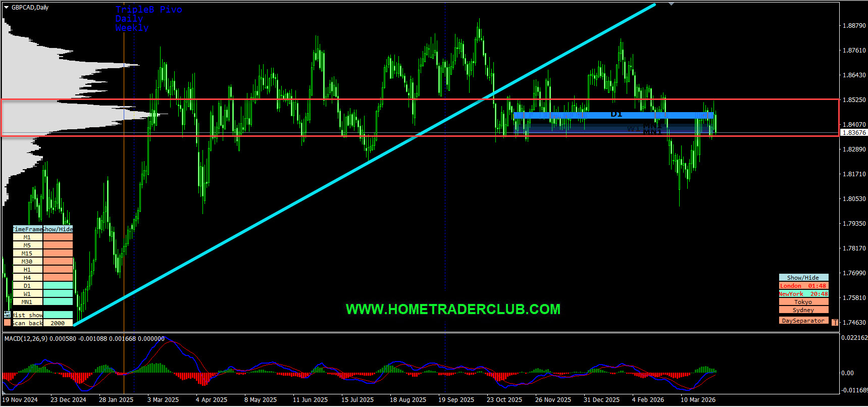Click the Show/Hide sessions header
The image size is (868, 407).
tap(803, 278)
